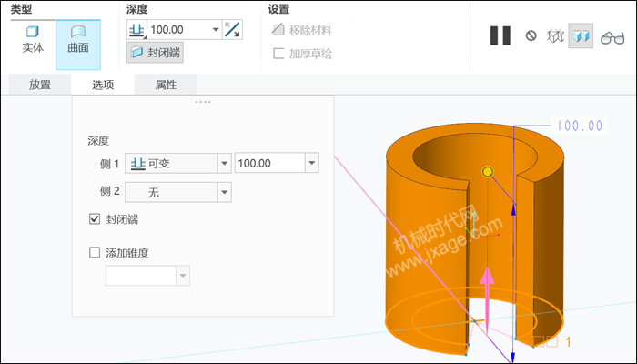Screen dimensions: 637x364
Task: Open 侧 2 dropdown showing 无
Action: [x=178, y=192]
